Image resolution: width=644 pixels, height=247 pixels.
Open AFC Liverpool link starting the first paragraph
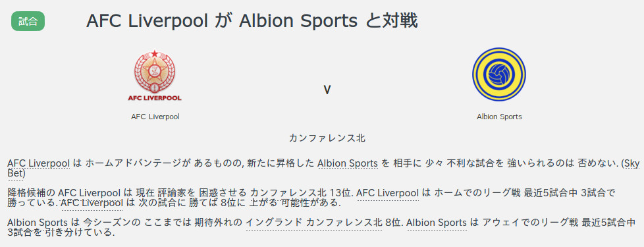tap(39, 163)
